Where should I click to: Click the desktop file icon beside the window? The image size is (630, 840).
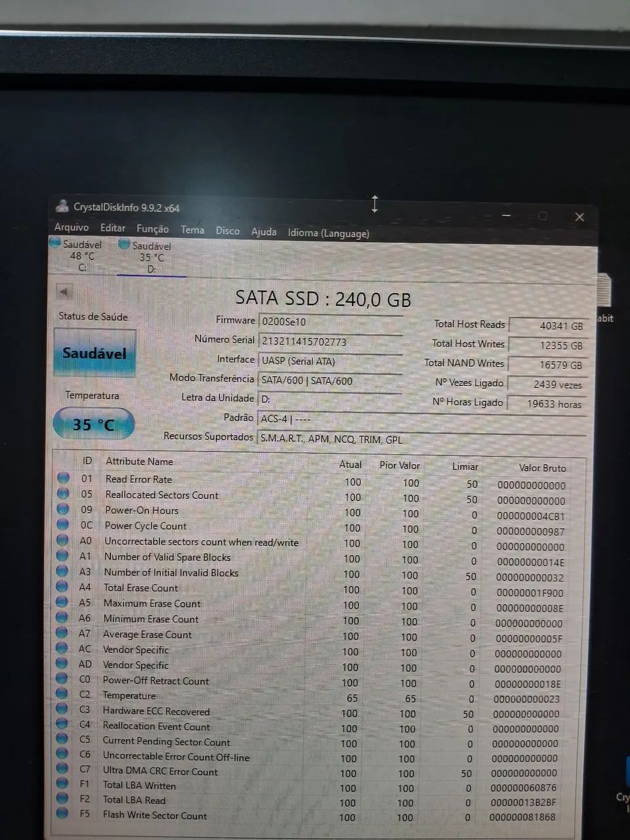605,291
